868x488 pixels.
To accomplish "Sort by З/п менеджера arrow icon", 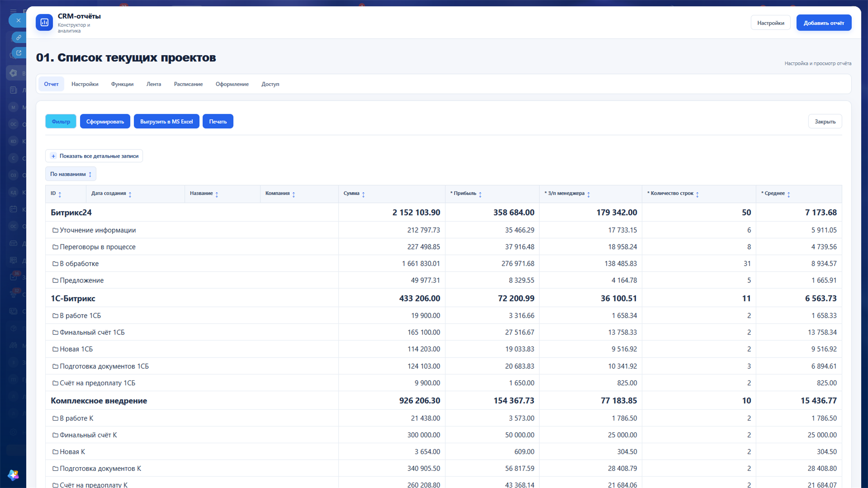I will tap(588, 194).
